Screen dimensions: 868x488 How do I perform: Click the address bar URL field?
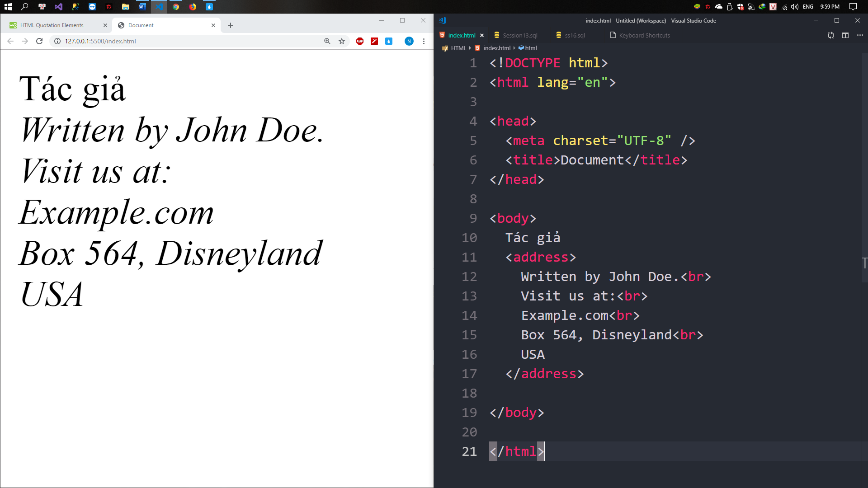click(181, 41)
